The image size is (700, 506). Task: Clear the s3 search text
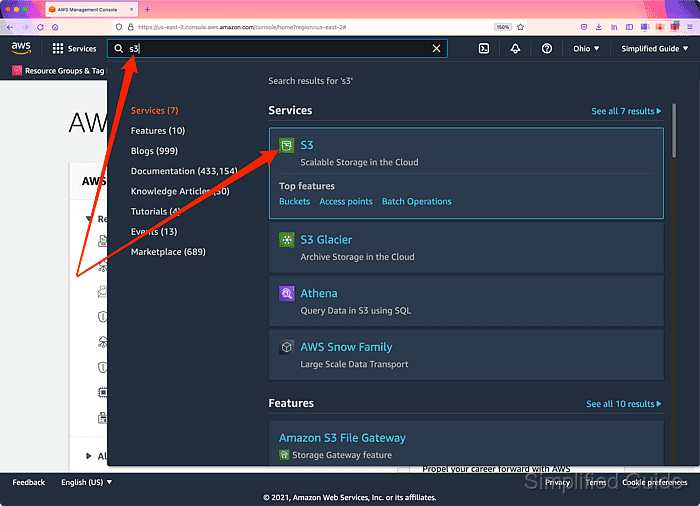436,49
